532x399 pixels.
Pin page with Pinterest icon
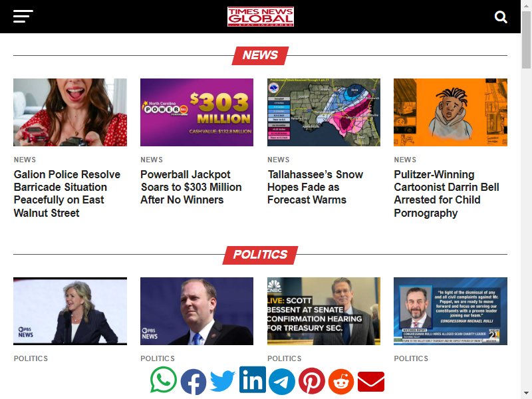tap(312, 380)
